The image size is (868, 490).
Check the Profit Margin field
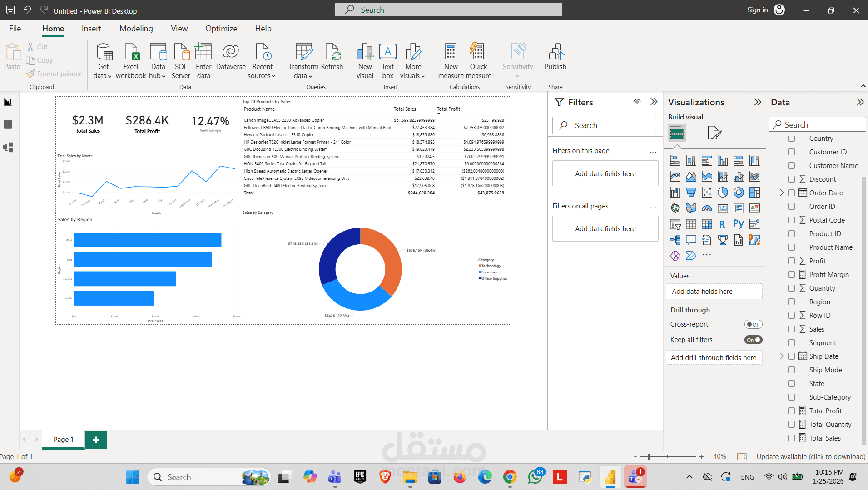point(791,274)
